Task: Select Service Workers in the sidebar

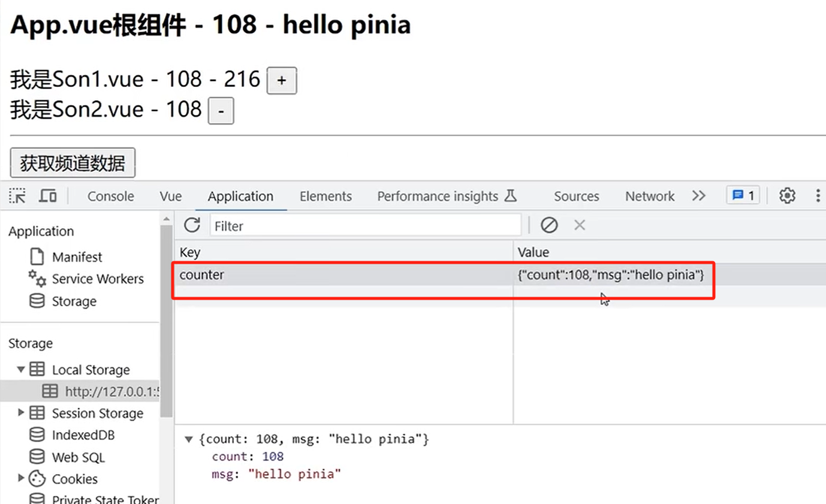Action: 98,279
